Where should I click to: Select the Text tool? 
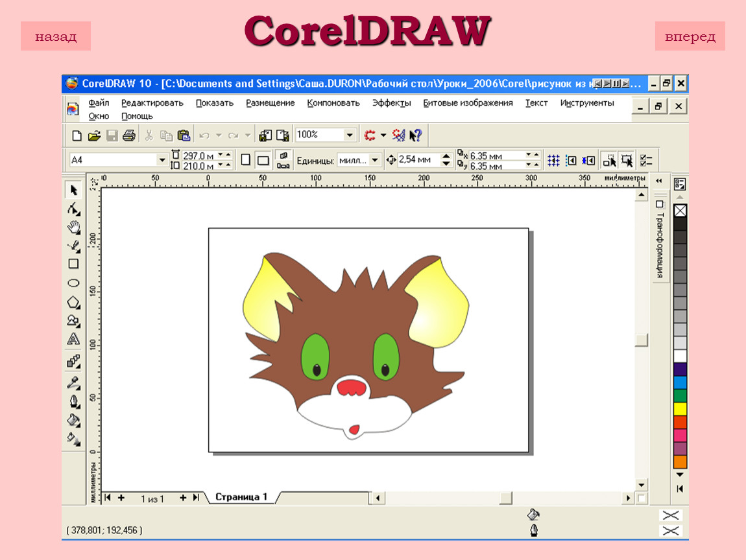73,339
